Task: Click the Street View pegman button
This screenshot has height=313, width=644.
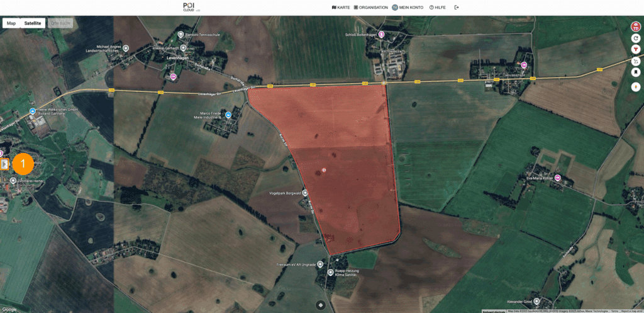Action: pyautogui.click(x=635, y=86)
